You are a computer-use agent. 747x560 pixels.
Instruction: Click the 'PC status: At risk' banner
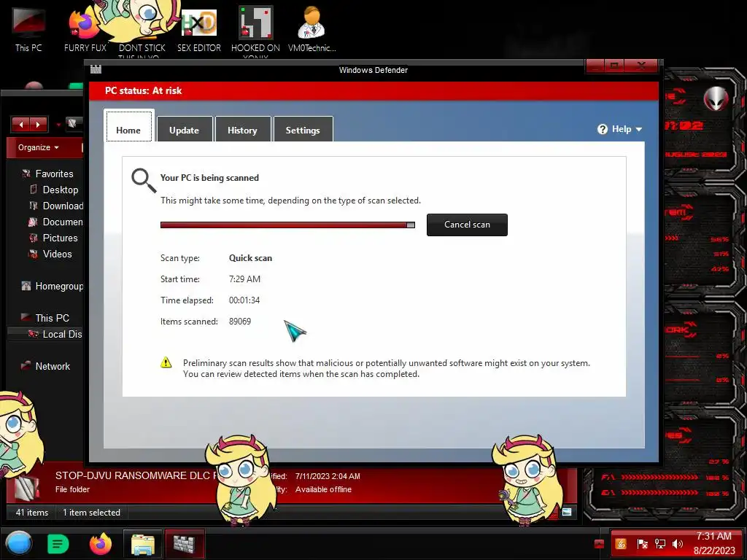[374, 91]
